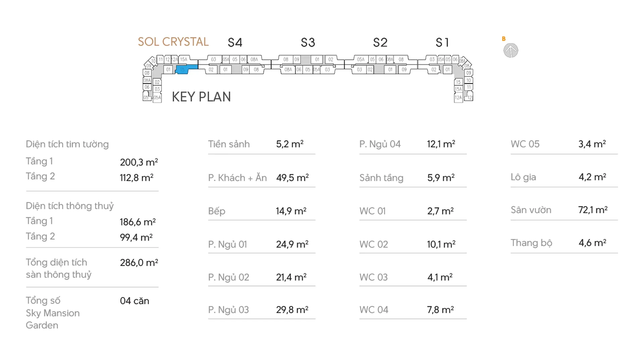Click the S3 tower label

(308, 43)
